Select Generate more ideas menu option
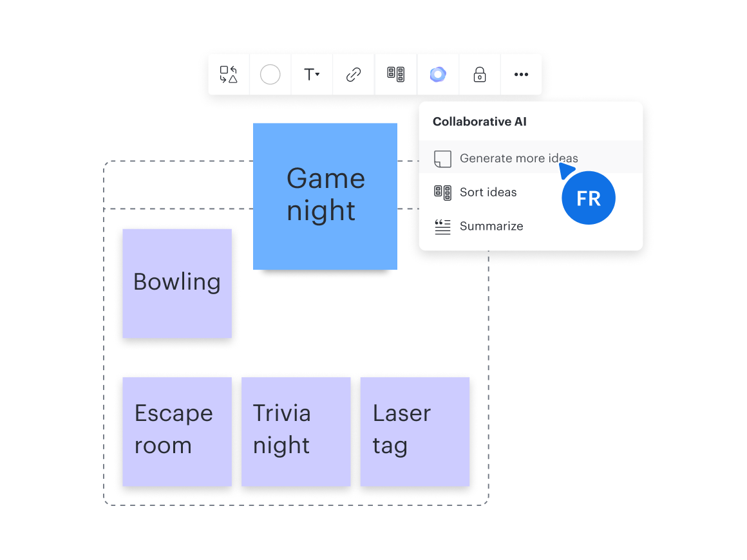The width and height of the screenshot is (747, 560). click(518, 158)
